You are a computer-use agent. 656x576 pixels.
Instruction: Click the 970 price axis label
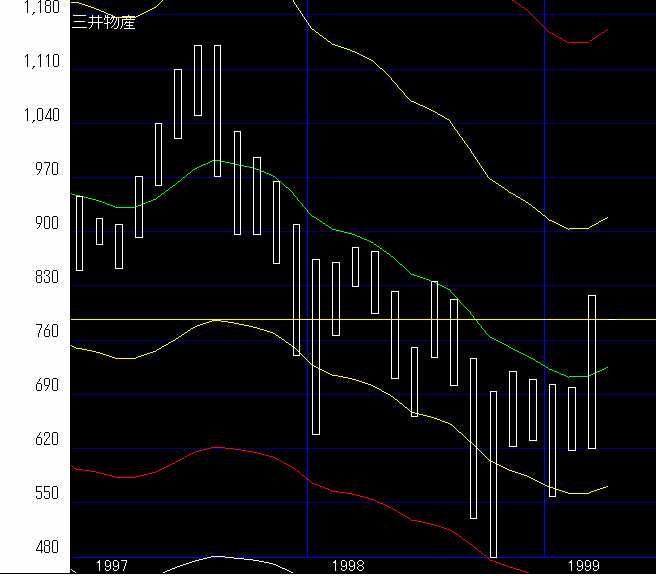pyautogui.click(x=46, y=170)
